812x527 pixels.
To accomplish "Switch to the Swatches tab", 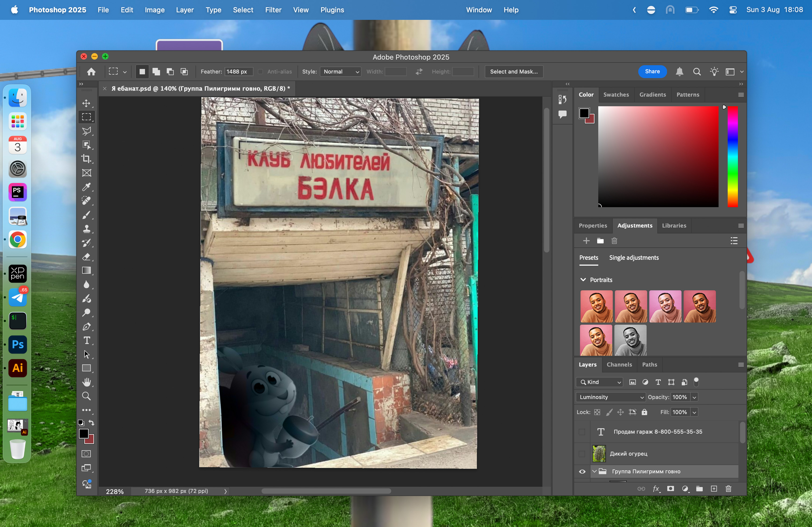I will [x=616, y=95].
